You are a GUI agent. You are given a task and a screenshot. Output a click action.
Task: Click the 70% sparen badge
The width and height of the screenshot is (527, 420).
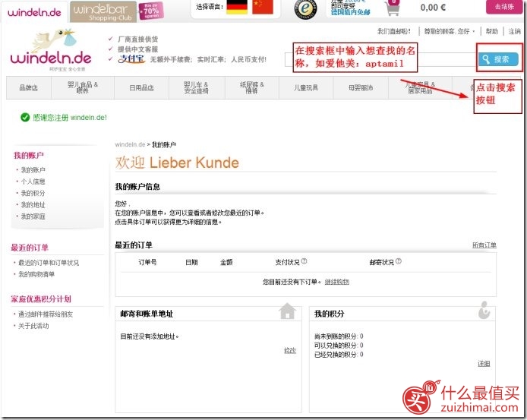coord(151,11)
